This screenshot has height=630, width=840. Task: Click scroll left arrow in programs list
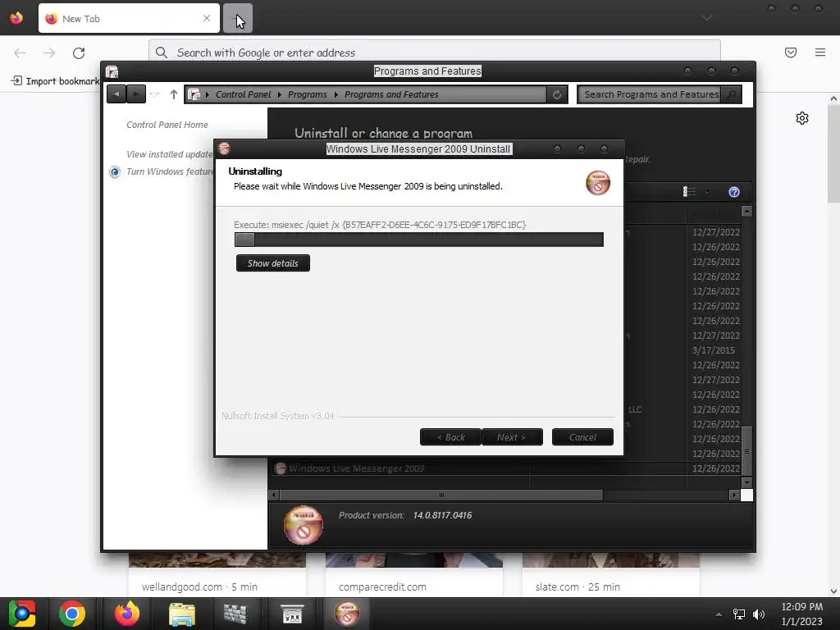274,495
